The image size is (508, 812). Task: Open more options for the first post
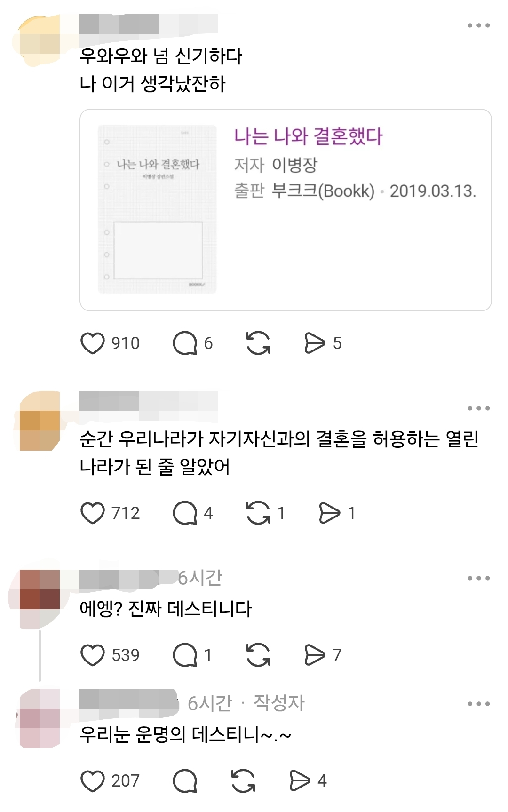pyautogui.click(x=479, y=25)
